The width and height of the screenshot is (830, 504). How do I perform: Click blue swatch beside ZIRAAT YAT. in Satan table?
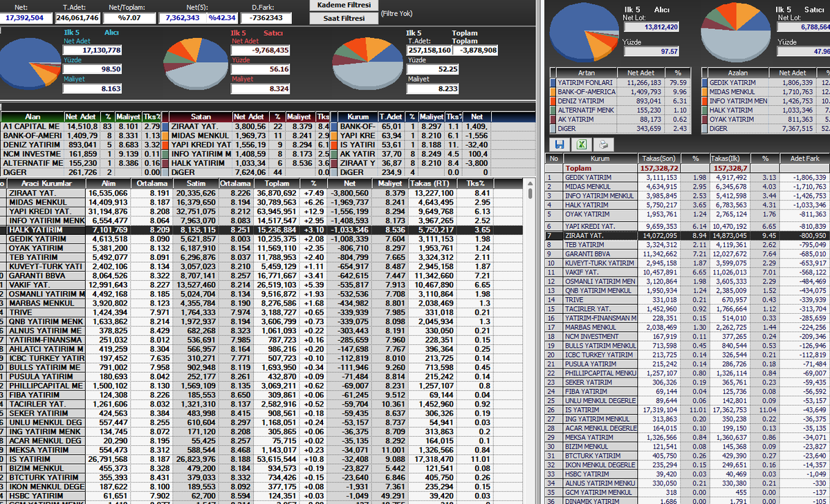pyautogui.click(x=165, y=127)
